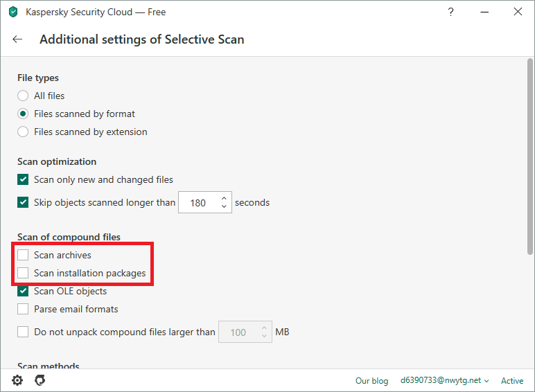Click the support headset icon
This screenshot has width=535, height=392.
[40, 380]
